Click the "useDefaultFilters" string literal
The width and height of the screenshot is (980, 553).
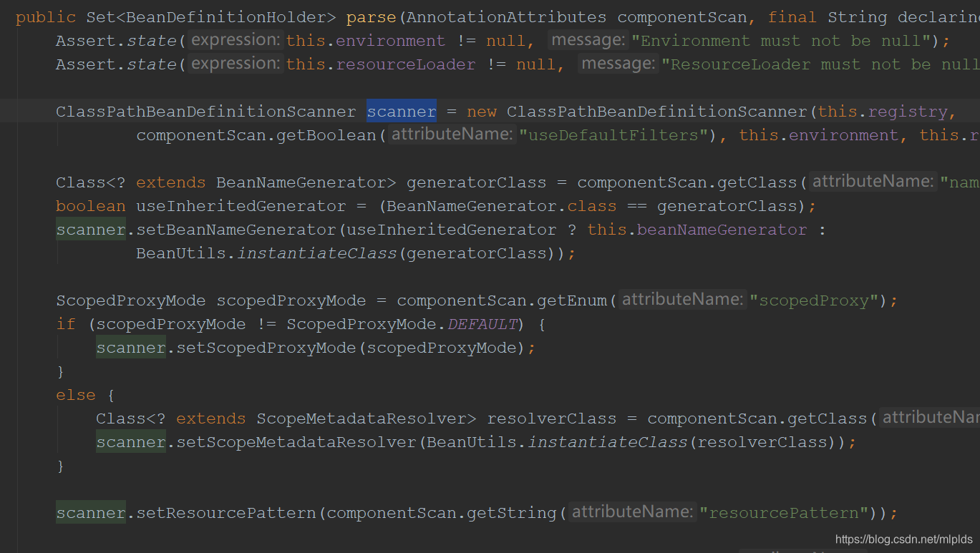[613, 135]
